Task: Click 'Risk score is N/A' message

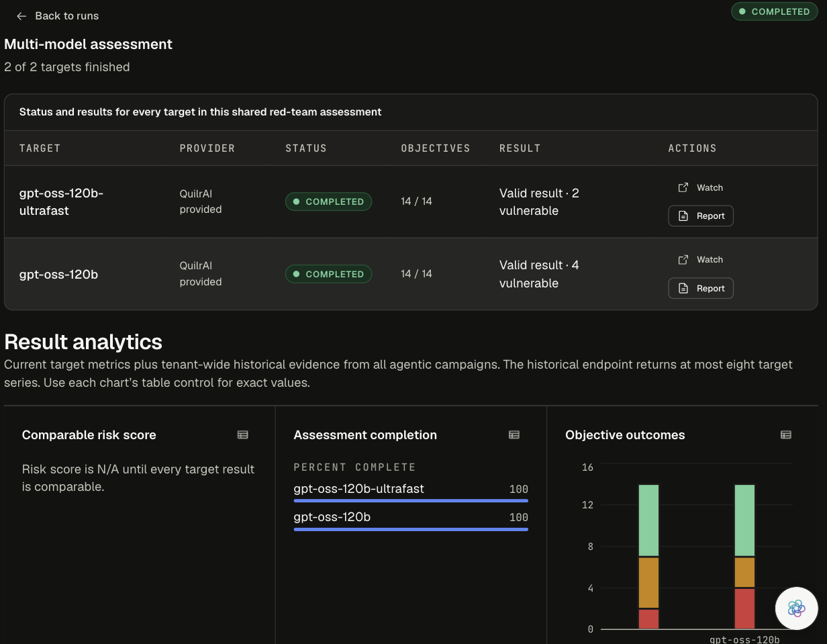Action: coord(138,477)
